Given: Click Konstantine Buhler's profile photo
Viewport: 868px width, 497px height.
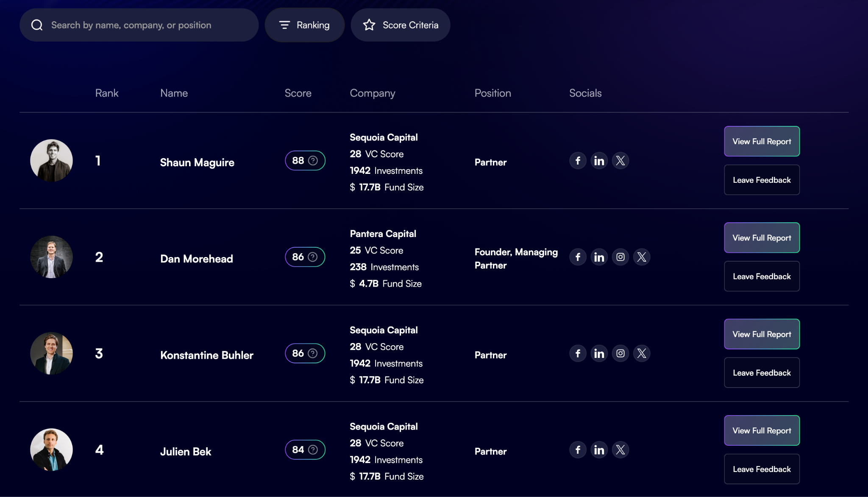Looking at the screenshot, I should pos(51,353).
